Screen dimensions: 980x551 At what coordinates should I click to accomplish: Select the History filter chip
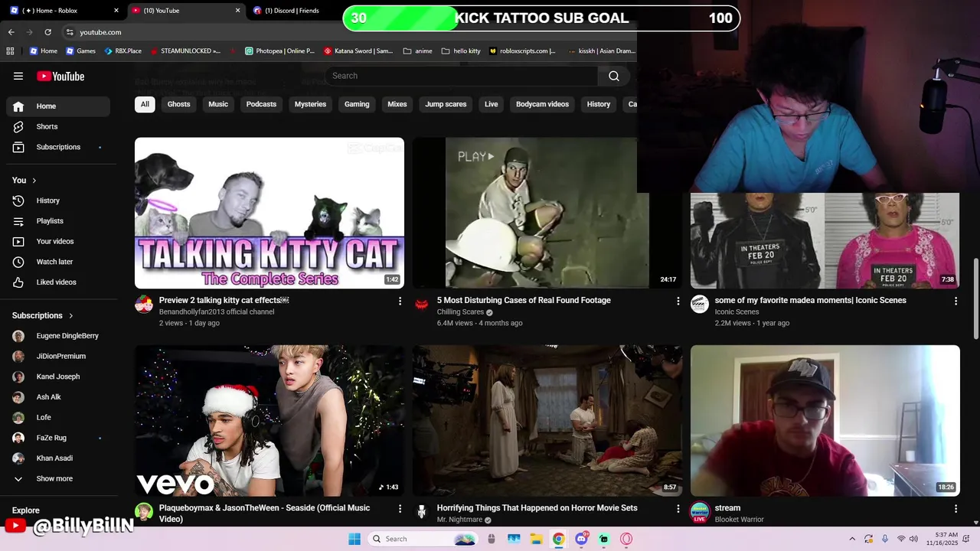(599, 104)
